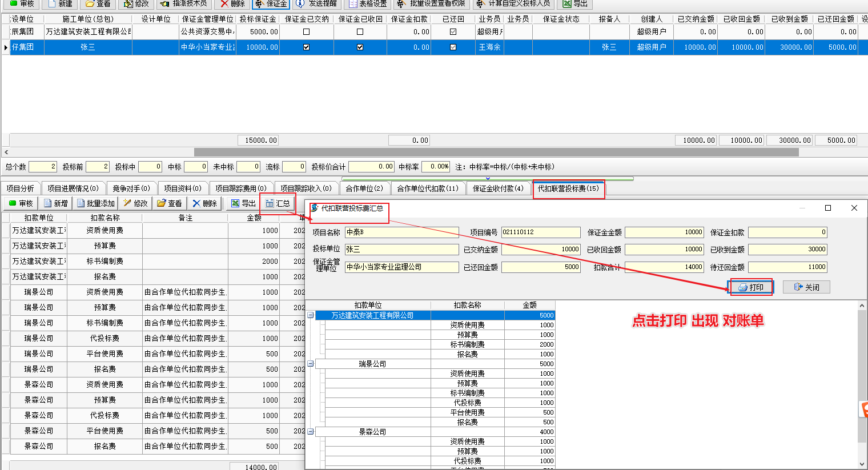This screenshot has width=868, height=470.
Task: Click the 项目名称 input field
Action: click(401, 232)
